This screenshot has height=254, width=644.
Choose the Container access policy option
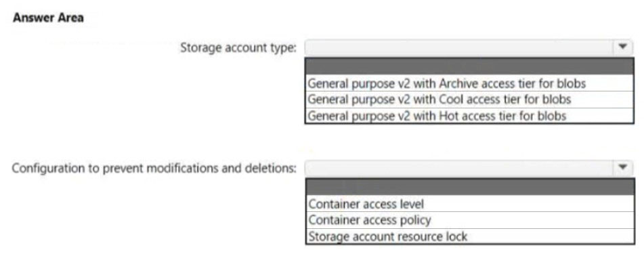(470, 220)
